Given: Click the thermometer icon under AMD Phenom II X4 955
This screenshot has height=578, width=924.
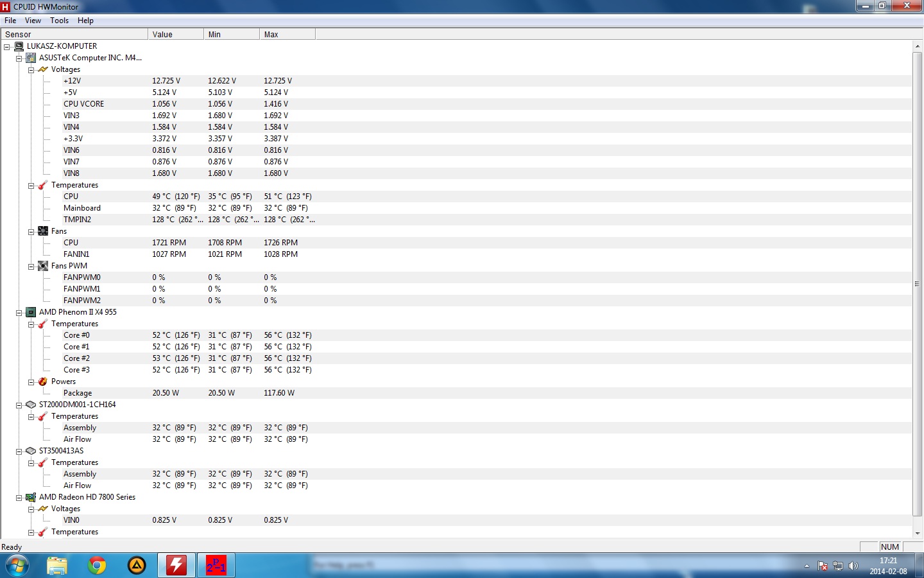Looking at the screenshot, I should [x=43, y=324].
